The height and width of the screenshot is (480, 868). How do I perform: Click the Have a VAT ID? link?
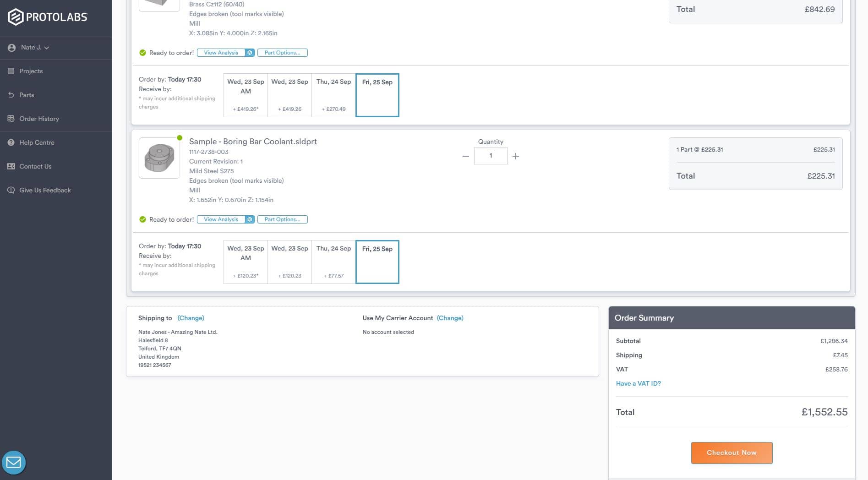[638, 383]
